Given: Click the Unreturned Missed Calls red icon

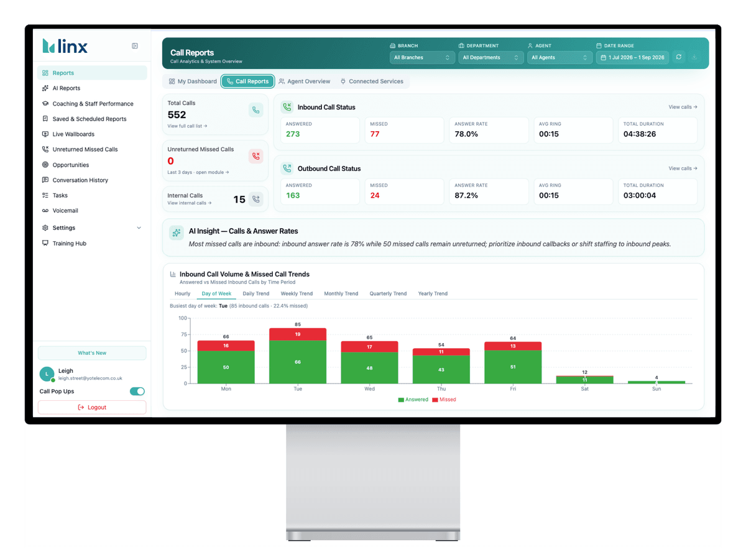Looking at the screenshot, I should (256, 156).
